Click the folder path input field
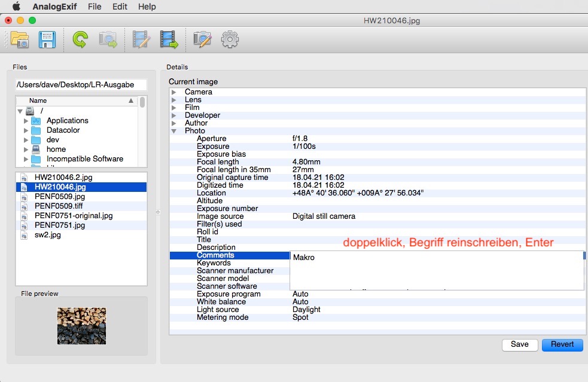This screenshot has width=588, height=382. coord(81,85)
